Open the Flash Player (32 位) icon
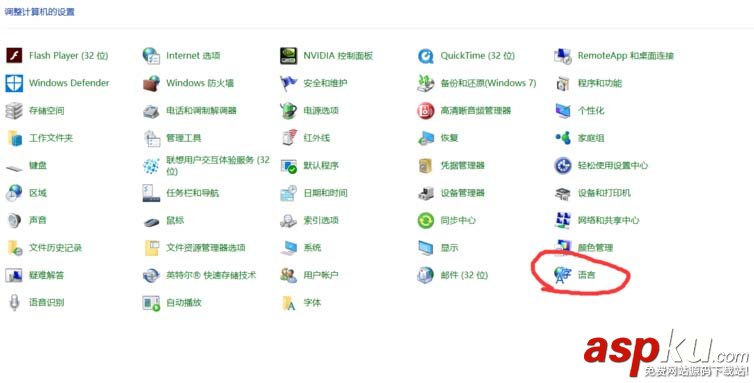The image size is (754, 383). click(14, 56)
